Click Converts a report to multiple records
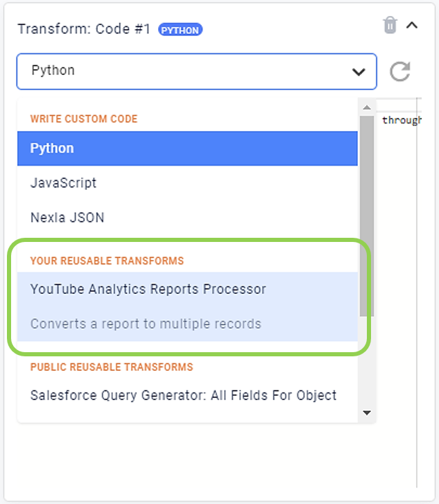 tap(146, 324)
